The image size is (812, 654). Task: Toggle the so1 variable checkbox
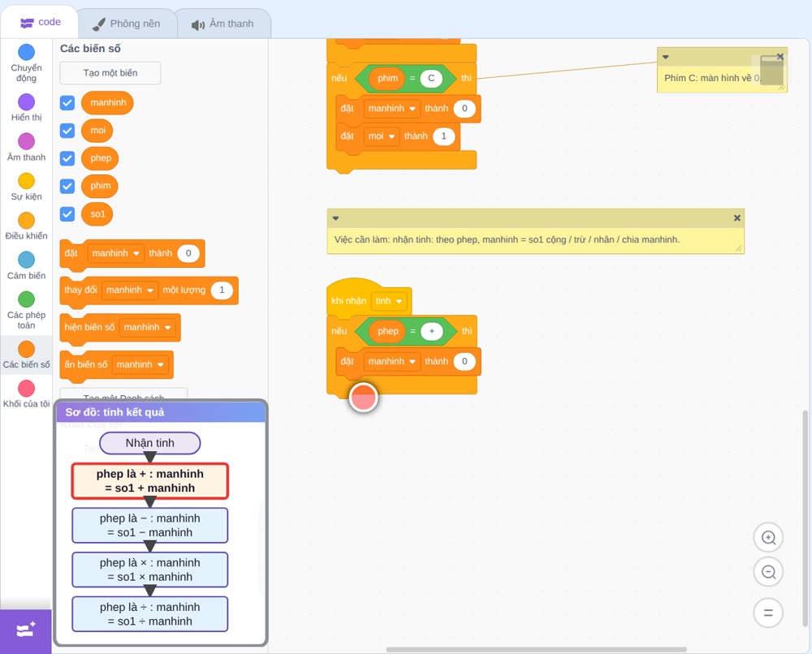tap(67, 213)
